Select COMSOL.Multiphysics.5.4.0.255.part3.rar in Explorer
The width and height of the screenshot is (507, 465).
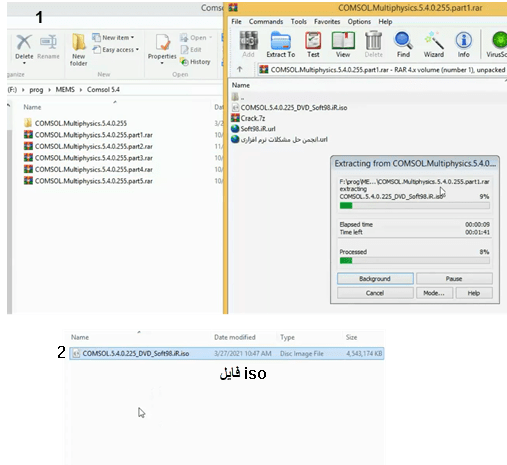(88, 158)
